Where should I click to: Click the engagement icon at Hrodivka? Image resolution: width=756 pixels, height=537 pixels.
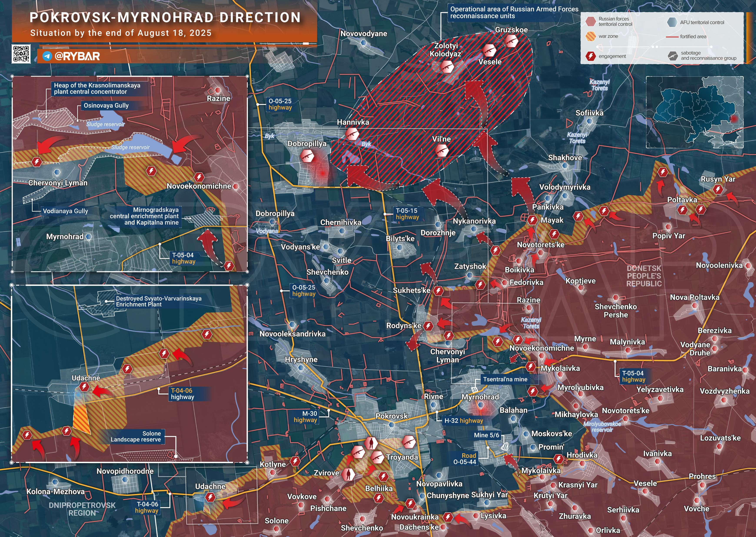pos(558,459)
